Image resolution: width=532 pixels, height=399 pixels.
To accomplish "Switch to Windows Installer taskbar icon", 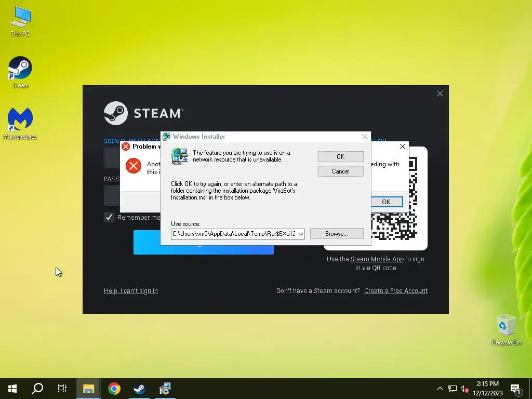I will [x=165, y=389].
